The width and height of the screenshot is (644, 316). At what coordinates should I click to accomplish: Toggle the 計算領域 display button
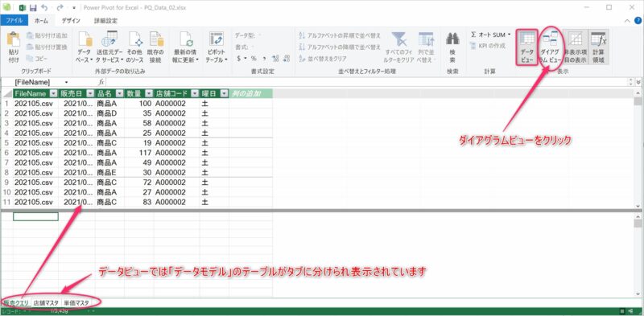pos(597,39)
